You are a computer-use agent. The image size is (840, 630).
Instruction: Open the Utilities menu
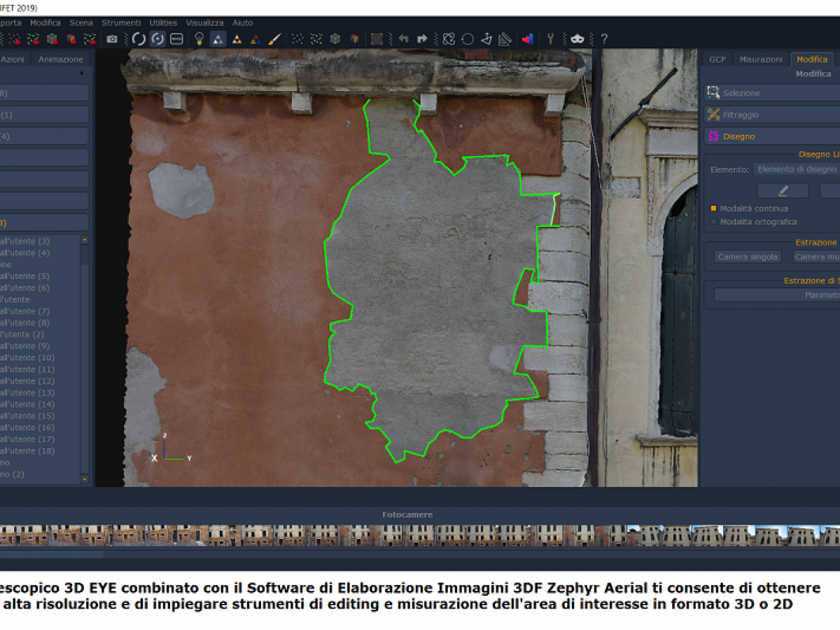(163, 23)
